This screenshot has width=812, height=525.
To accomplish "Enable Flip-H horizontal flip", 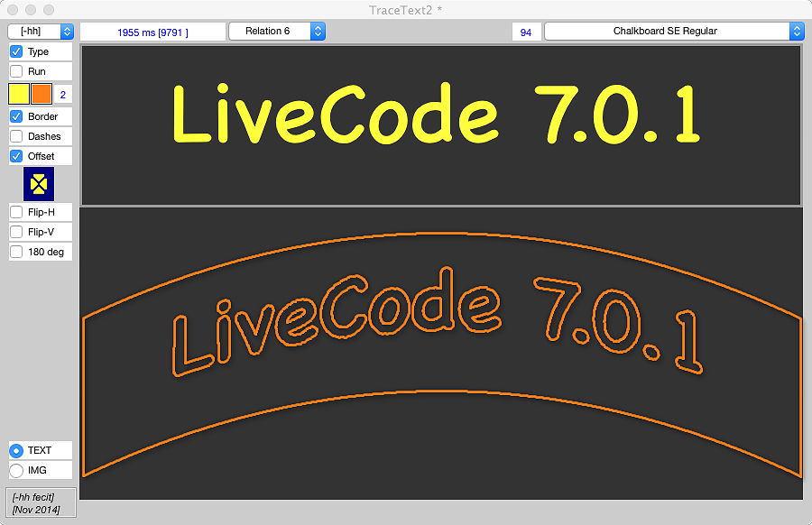I will click(16, 212).
